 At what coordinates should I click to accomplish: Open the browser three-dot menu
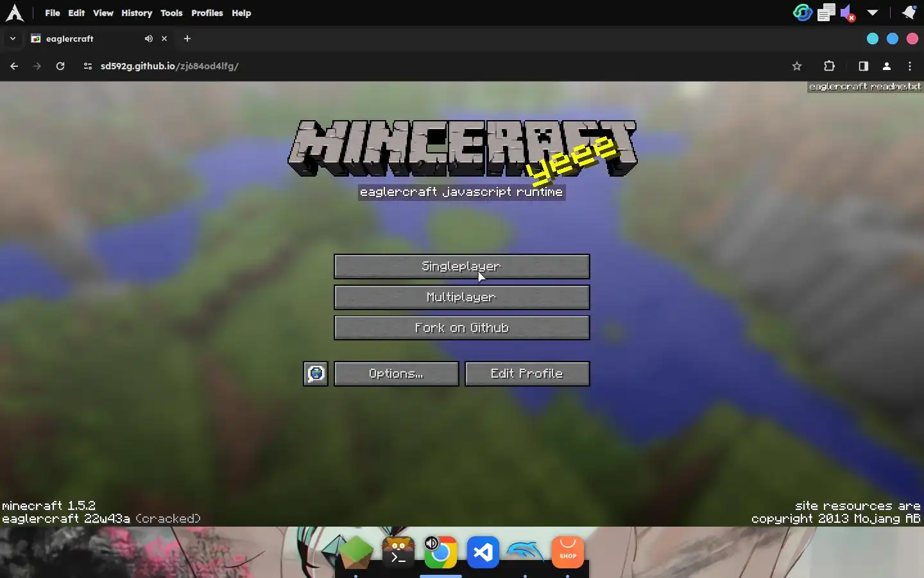910,66
